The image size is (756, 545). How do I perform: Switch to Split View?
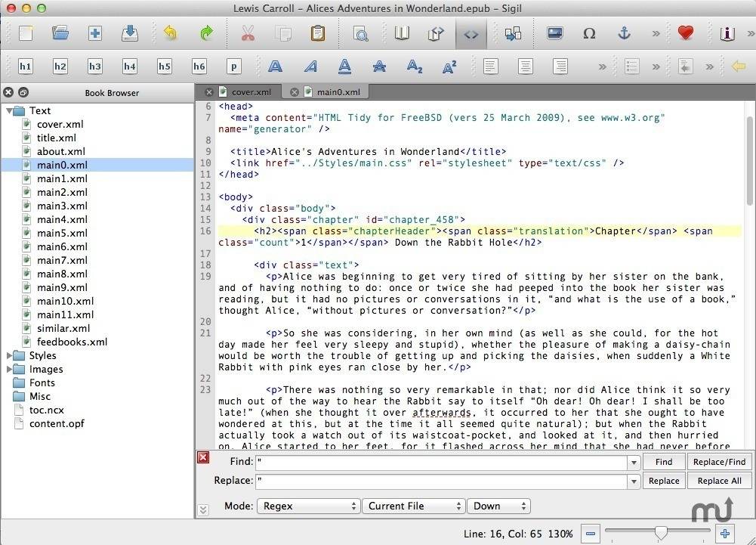tap(436, 33)
